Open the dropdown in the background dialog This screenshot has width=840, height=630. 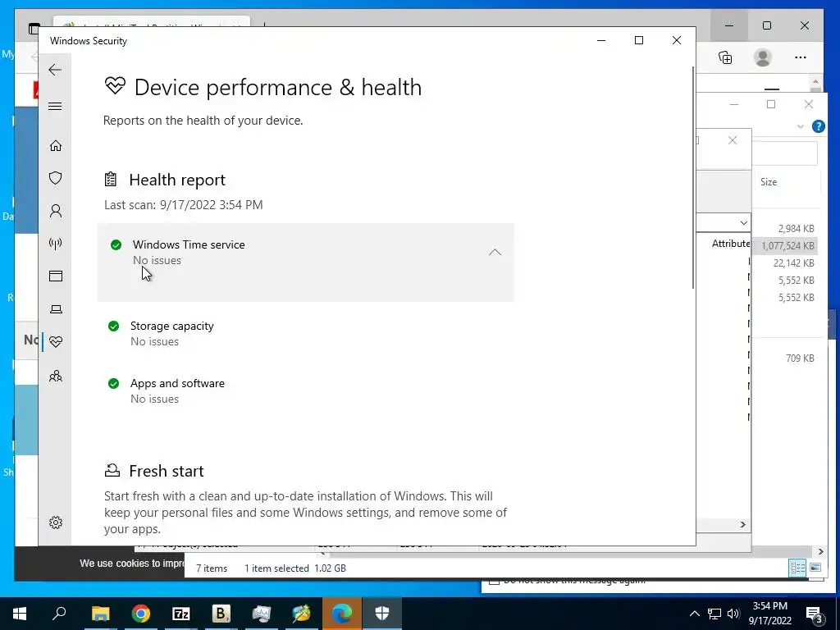(743, 222)
